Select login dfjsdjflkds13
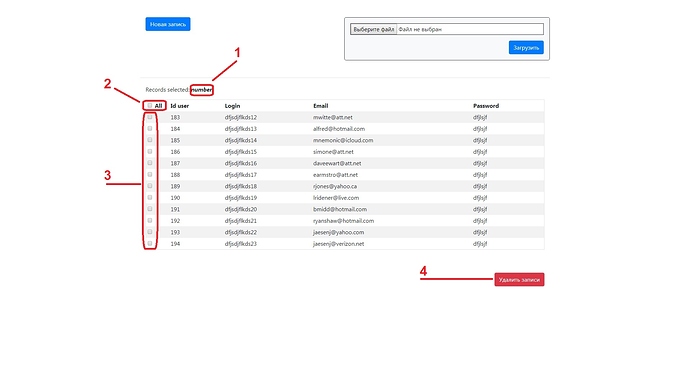The height and width of the screenshot is (388, 690). pyautogui.click(x=241, y=129)
